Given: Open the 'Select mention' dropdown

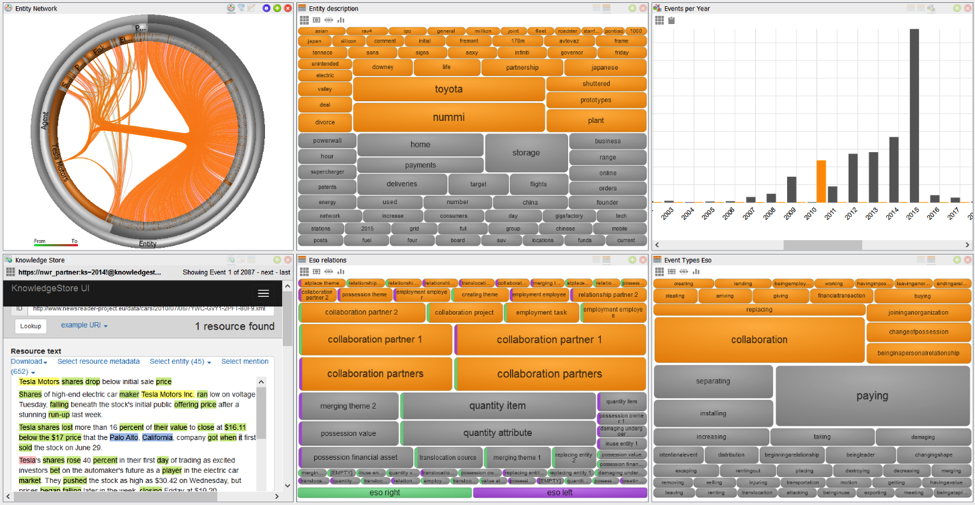Looking at the screenshot, I should pos(245,361).
